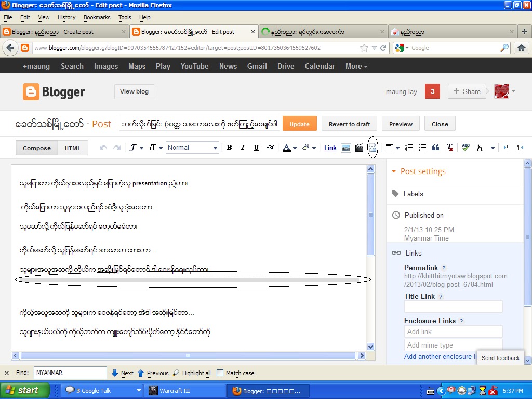Open the View menu
The width and height of the screenshot is (532, 399).
coord(44,17)
